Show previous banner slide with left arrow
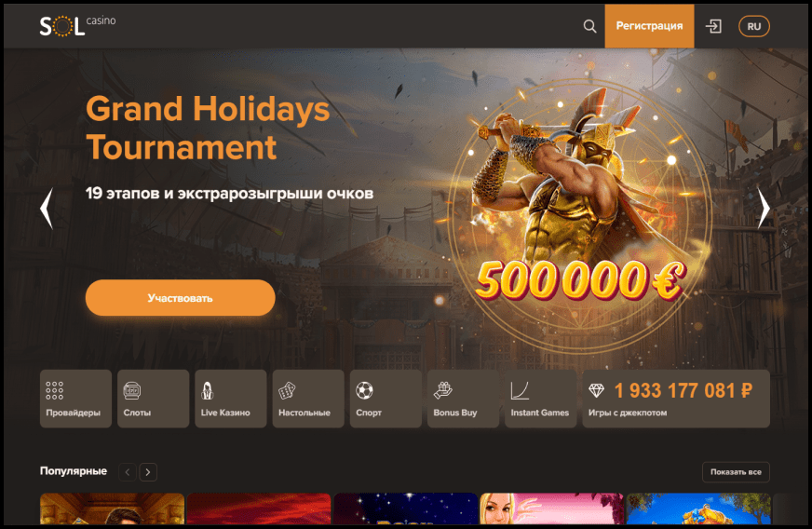812x529 pixels. (47, 208)
